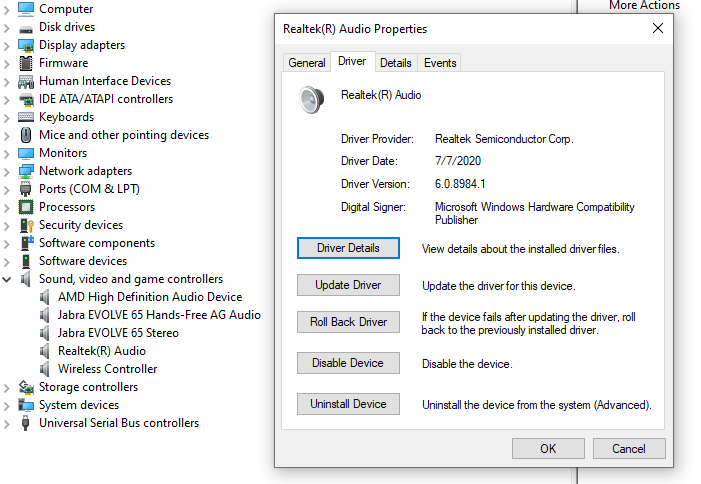701x484 pixels.
Task: Click the large speaker icon in Properties dialog
Action: [x=311, y=100]
